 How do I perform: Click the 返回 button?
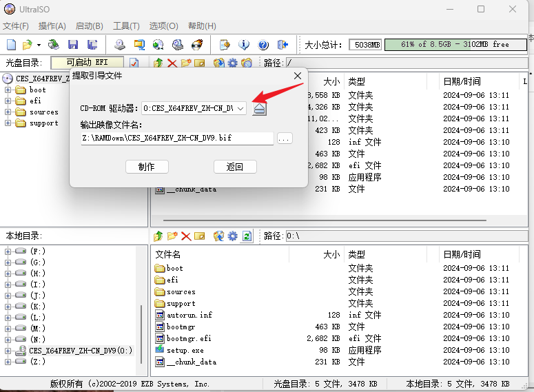point(235,167)
